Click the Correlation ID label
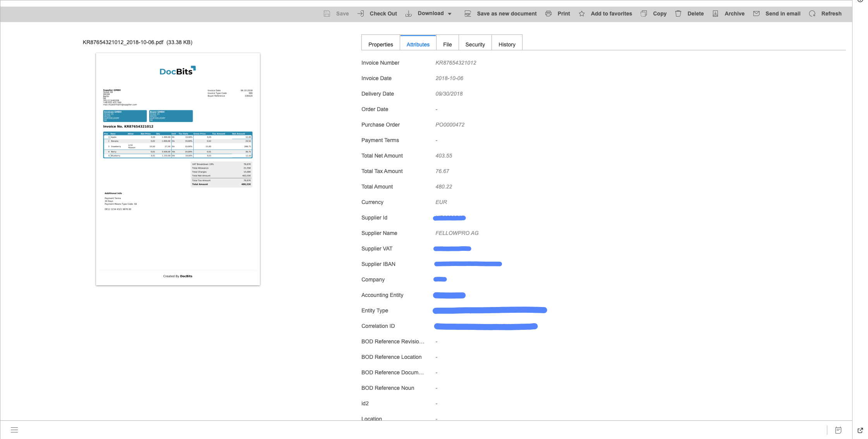Viewport: 868px width, 439px height. (x=378, y=326)
